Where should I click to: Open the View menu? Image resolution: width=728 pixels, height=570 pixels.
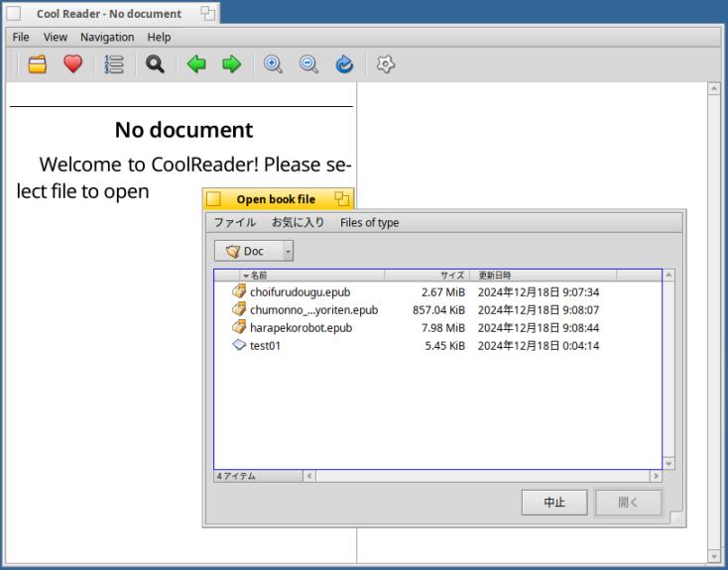[x=56, y=37]
